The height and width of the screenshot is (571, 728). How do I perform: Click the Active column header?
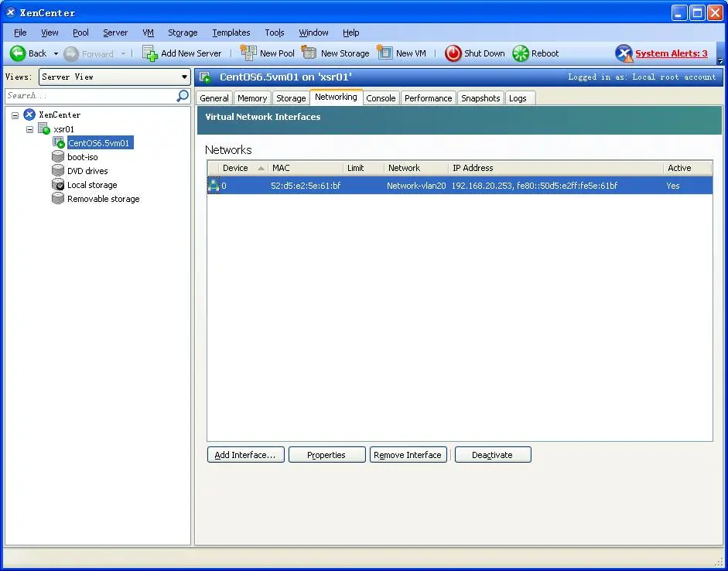(688, 168)
